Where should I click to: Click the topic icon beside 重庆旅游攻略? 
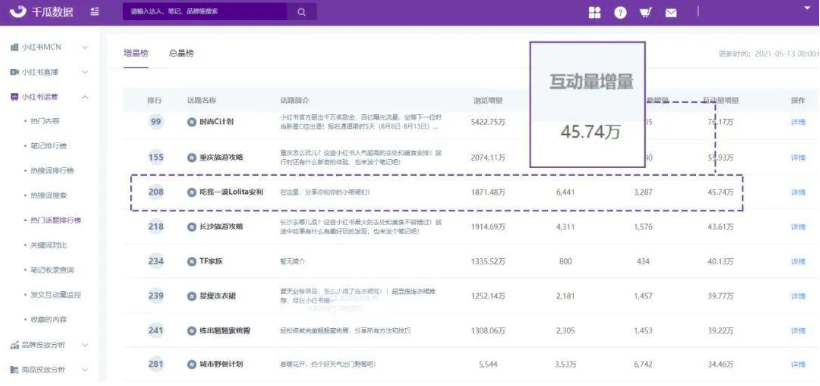[192, 157]
